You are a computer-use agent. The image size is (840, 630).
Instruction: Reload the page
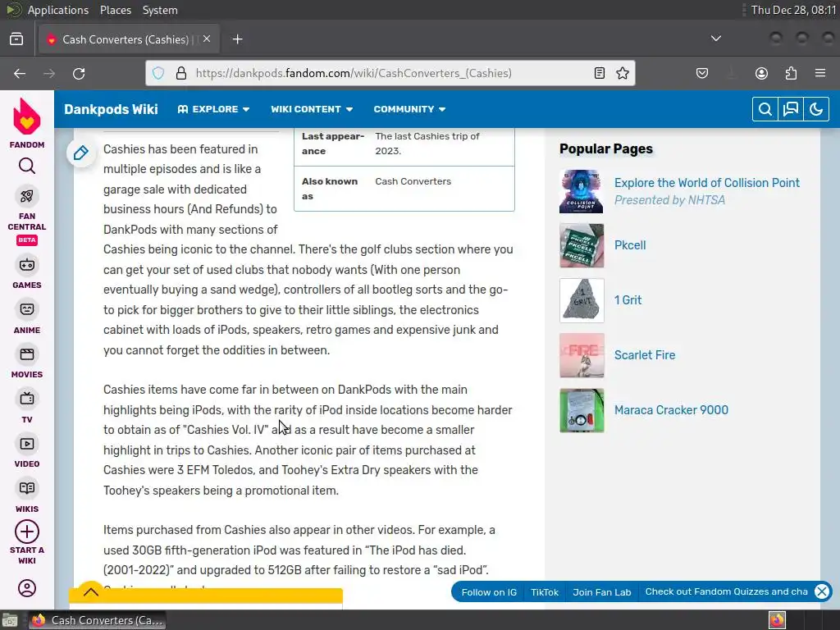[79, 73]
